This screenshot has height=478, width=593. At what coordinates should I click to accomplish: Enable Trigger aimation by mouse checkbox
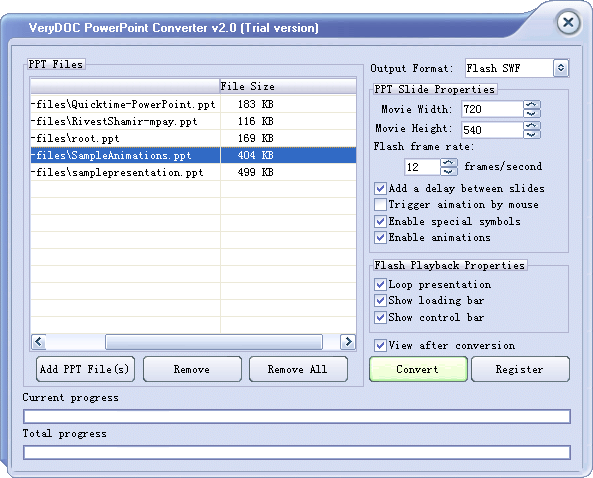point(380,205)
